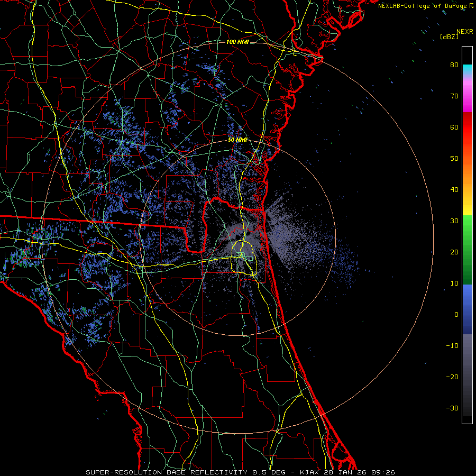This screenshot has width=476, height=476.
Task: Click the 40 value on the dBZ scale
Action: coord(454,190)
